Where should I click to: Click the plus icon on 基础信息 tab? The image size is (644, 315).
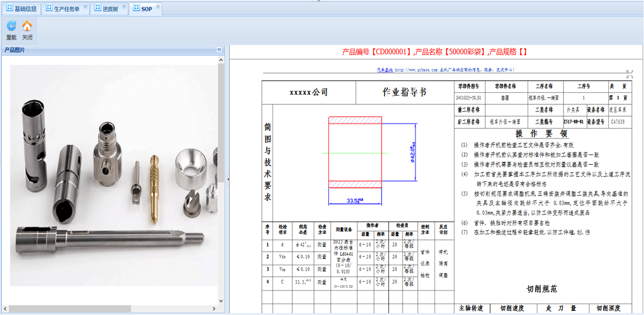[x=9, y=8]
